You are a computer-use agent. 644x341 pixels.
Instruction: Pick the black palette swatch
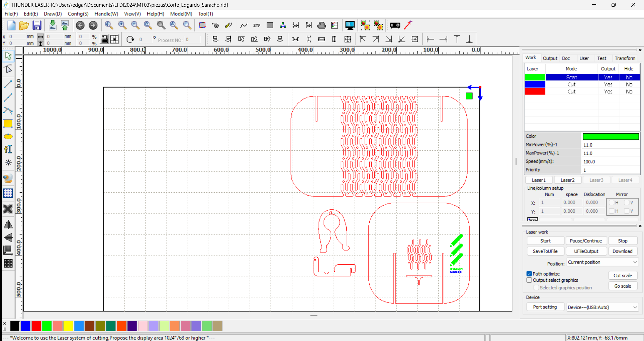click(x=15, y=326)
